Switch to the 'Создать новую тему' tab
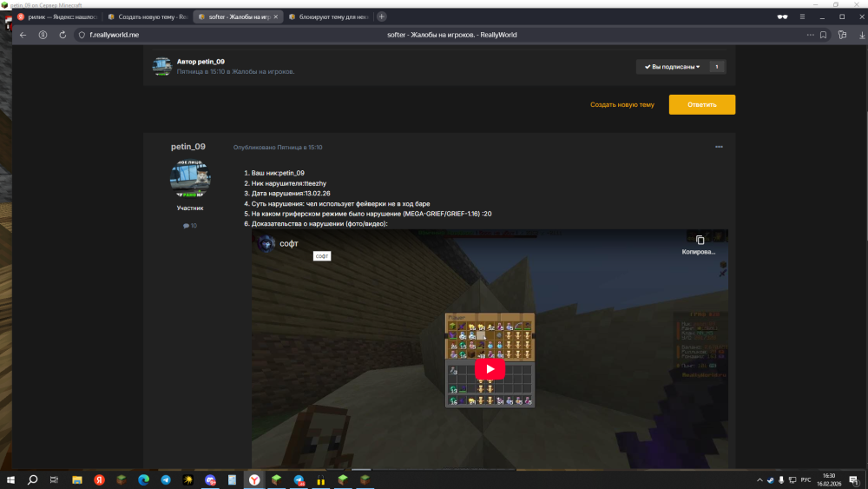 [x=148, y=17]
